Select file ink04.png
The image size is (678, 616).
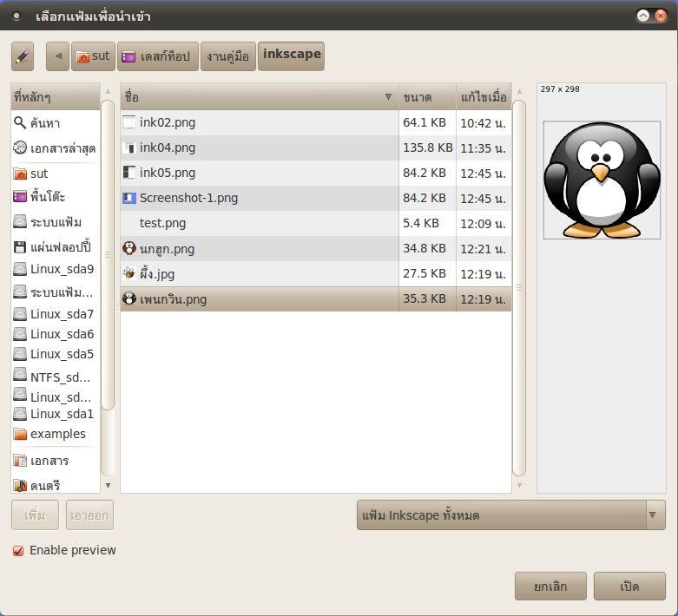(316, 147)
